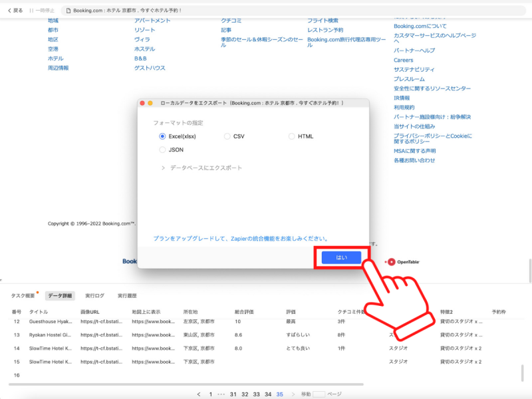The image size is (532, 399).
Task: Open the 当サイトの仕組み link
Action: pos(414,126)
